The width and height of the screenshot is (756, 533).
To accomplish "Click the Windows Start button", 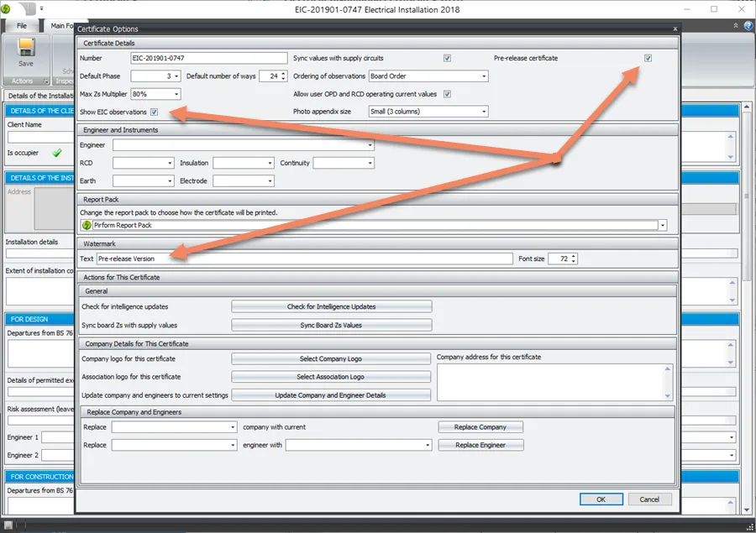I will click(x=7, y=526).
